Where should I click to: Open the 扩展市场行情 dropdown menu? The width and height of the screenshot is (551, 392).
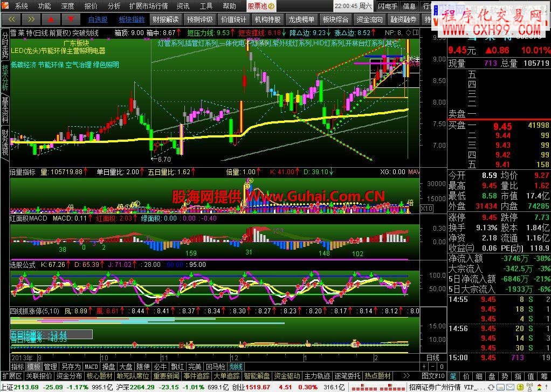coord(148,6)
